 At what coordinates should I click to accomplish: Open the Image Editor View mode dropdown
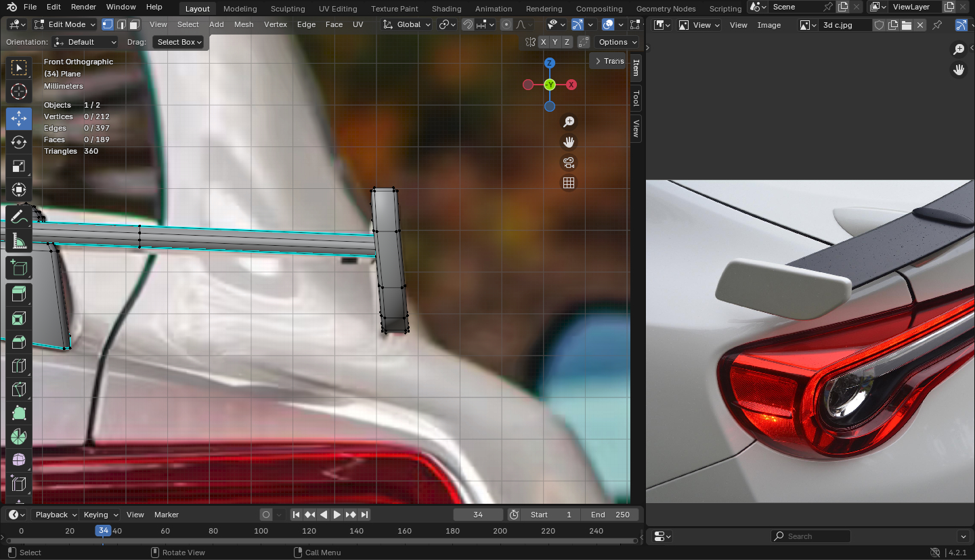coord(699,25)
